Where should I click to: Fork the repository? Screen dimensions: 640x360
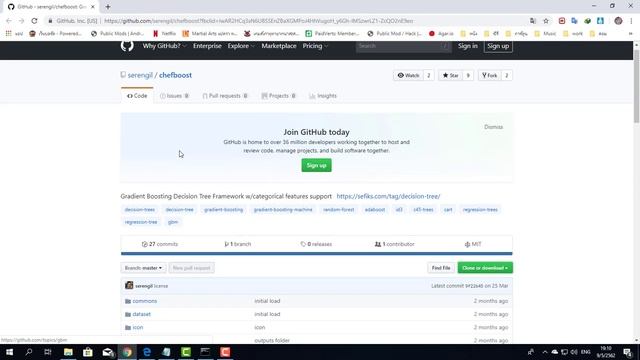[489, 76]
